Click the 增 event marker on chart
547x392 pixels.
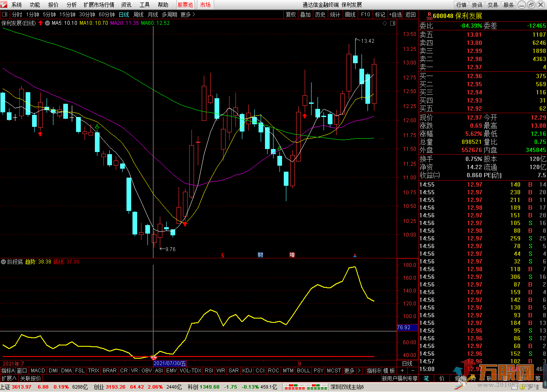pyautogui.click(x=292, y=255)
